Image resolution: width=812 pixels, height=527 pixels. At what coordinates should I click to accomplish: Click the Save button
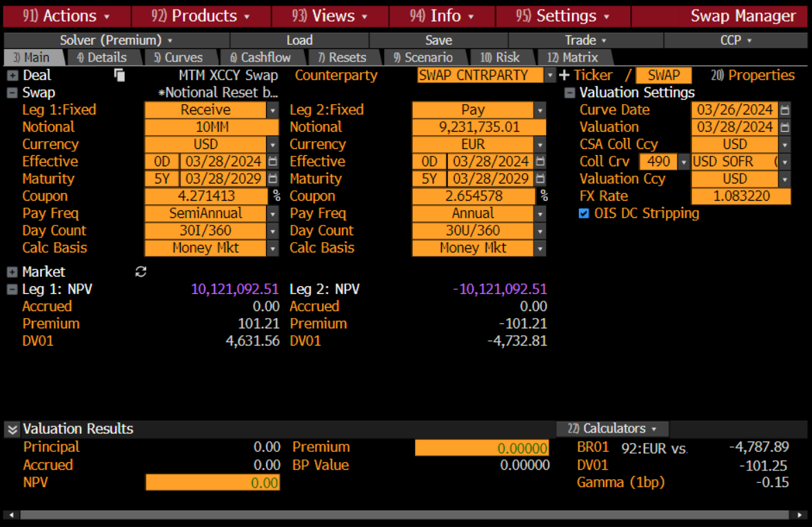pyautogui.click(x=438, y=40)
